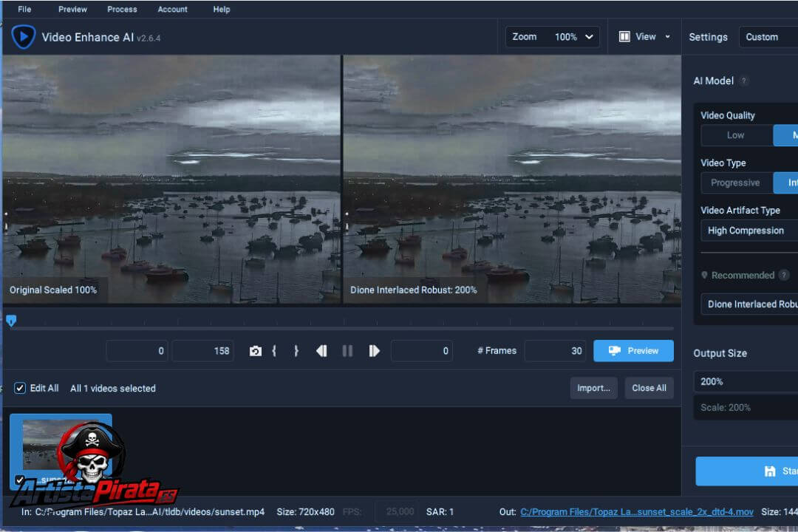This screenshot has width=798, height=532.
Task: Click the FPS field showing 25.000
Action: coord(398,511)
